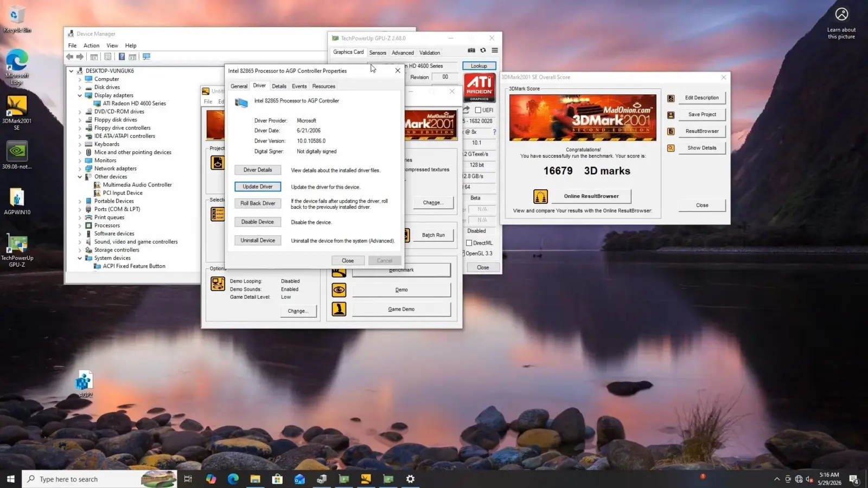Open the Sensors tab in GPU-Z
The image size is (868, 488).
(x=378, y=53)
